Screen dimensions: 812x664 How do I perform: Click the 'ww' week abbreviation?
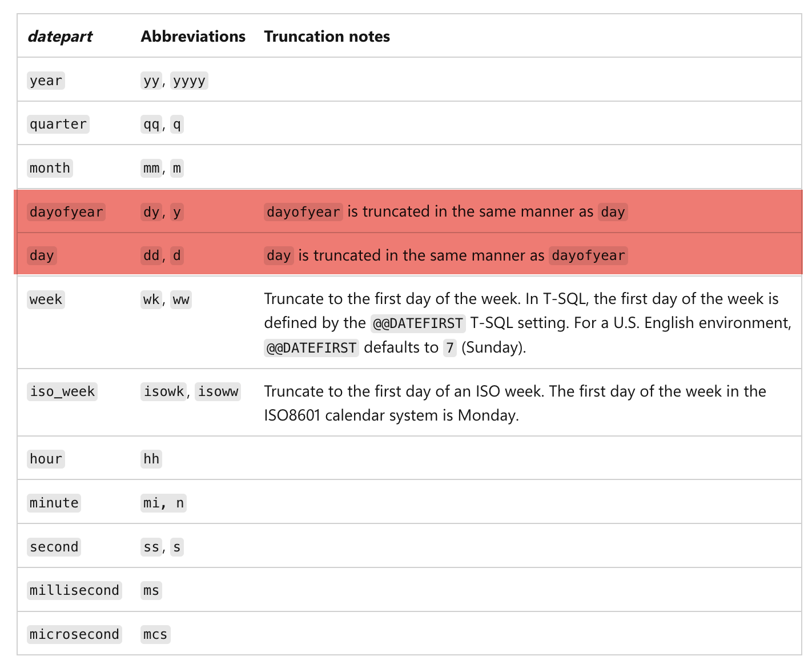click(x=181, y=299)
